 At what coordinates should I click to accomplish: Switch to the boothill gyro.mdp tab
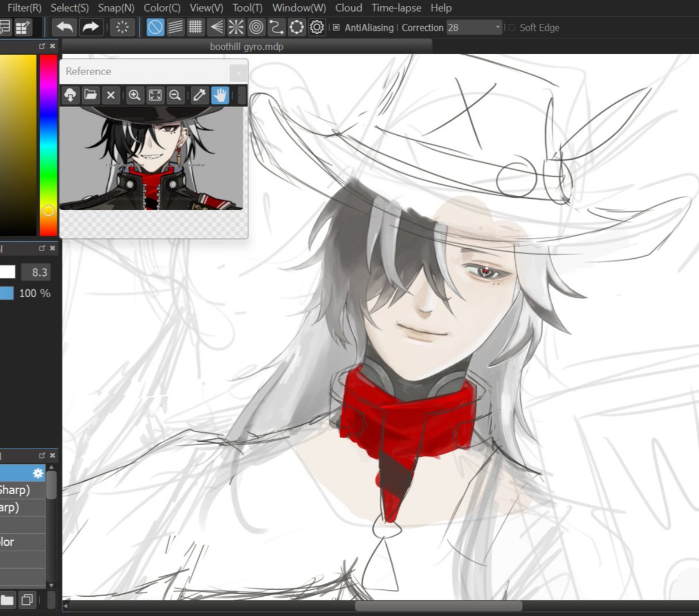[247, 47]
